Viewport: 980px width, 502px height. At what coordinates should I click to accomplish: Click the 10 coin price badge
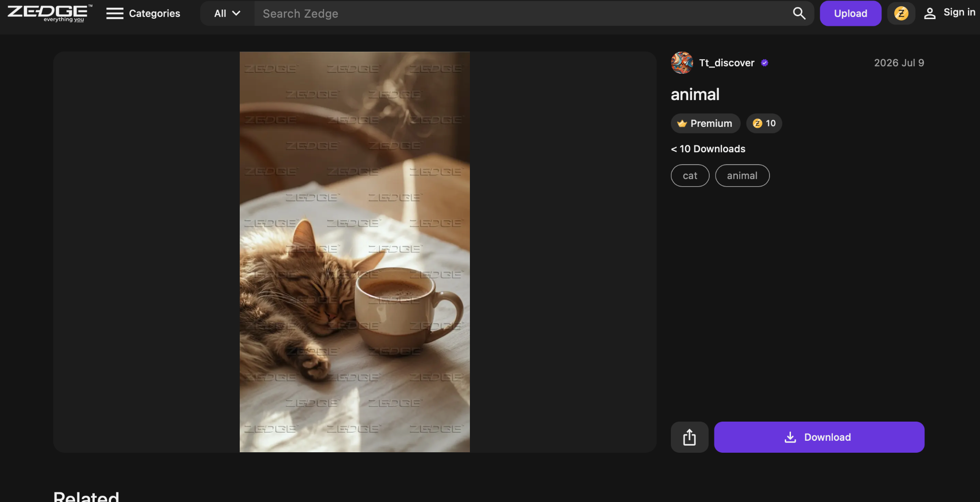click(764, 123)
